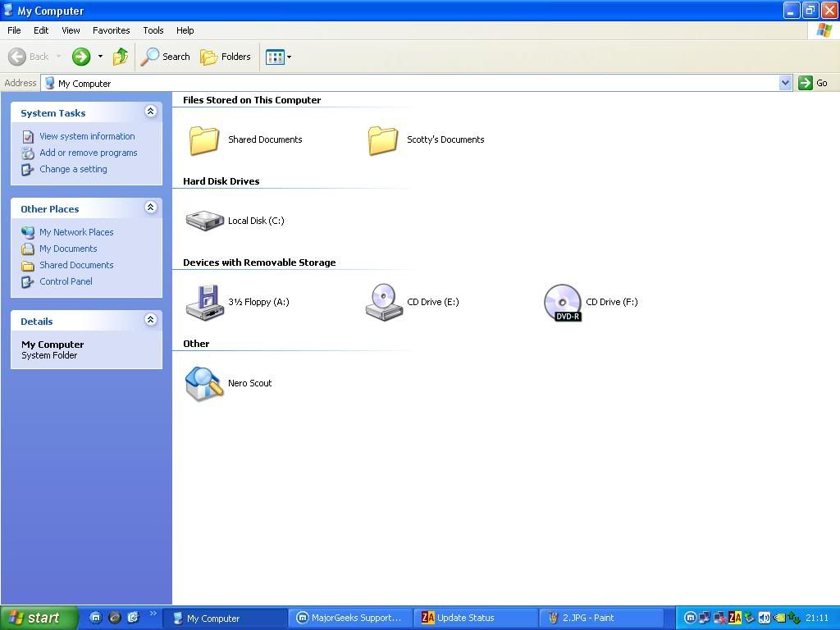840x630 pixels.
Task: Click the Add or remove programs link
Action: [x=88, y=153]
